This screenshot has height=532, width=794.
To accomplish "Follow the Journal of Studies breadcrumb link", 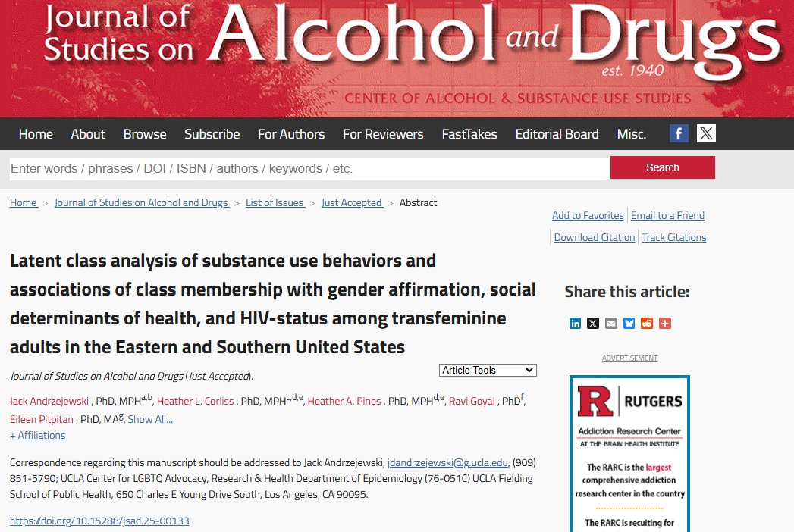I will (x=142, y=202).
